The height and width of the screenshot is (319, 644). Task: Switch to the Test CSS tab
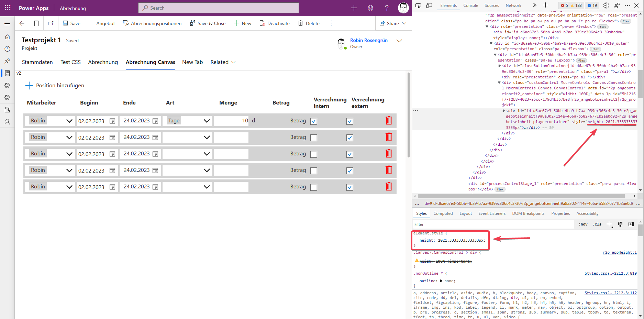[71, 62]
